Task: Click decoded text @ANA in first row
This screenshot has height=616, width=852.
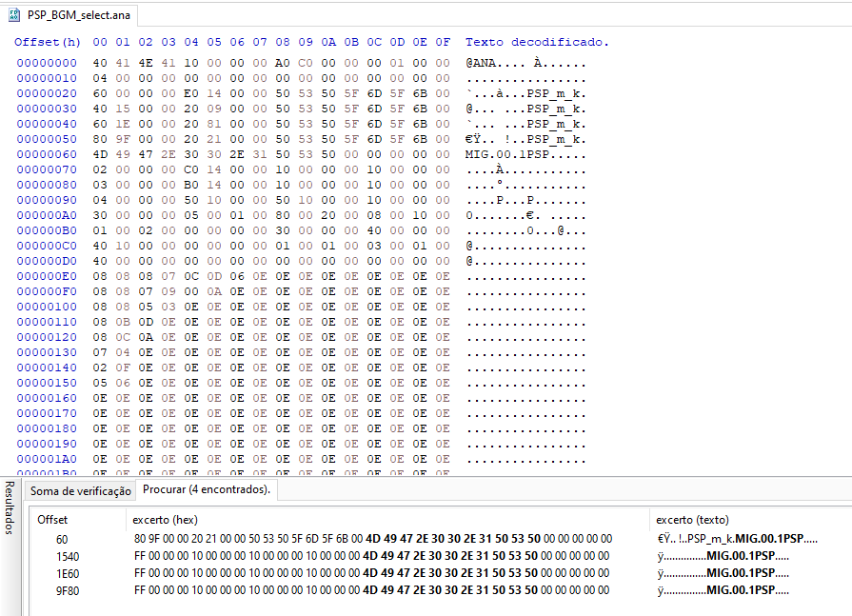Action: pos(481,63)
